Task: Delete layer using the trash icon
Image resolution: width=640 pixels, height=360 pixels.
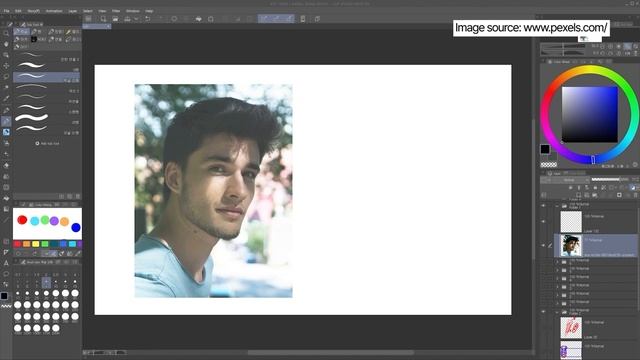Action: pyautogui.click(x=636, y=195)
